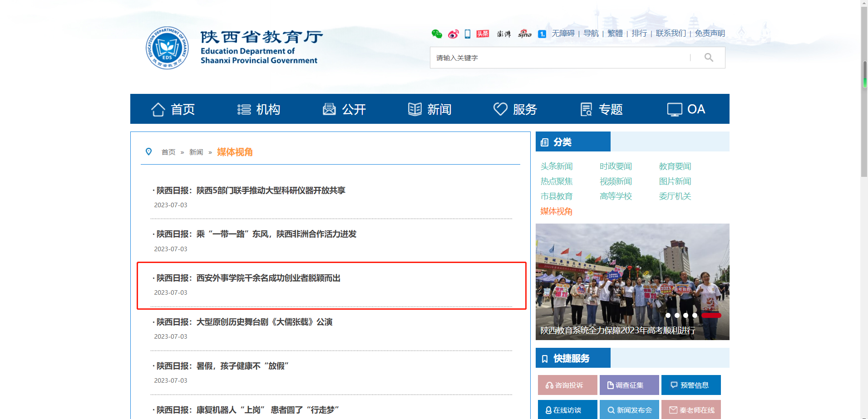Click the Education Department round logo
868x419 pixels.
[x=167, y=48]
